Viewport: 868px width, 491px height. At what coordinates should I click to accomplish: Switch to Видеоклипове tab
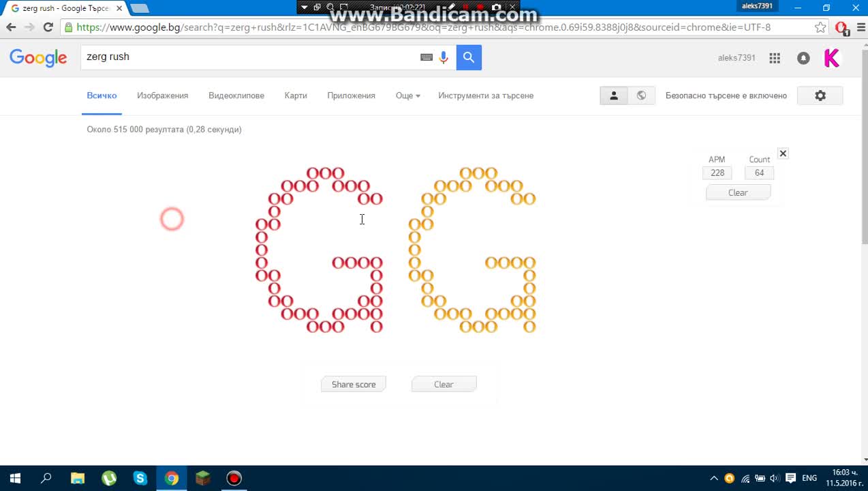tap(236, 95)
